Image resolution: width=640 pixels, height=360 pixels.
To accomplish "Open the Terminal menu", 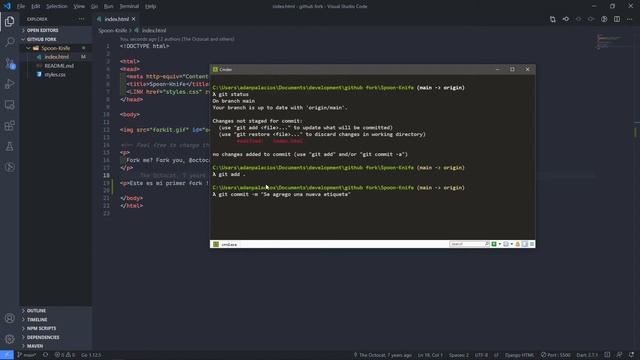I will 129,7.
